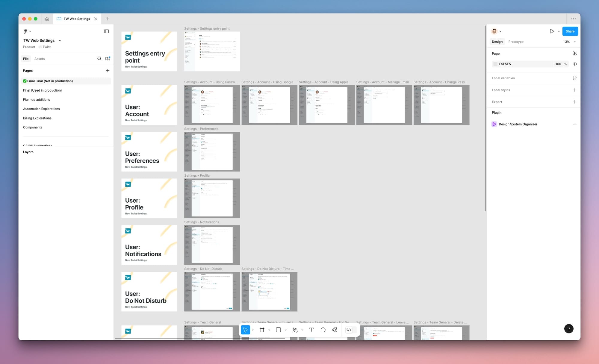Switch to the Prototype tab
This screenshot has height=364, width=599.
pyautogui.click(x=516, y=42)
